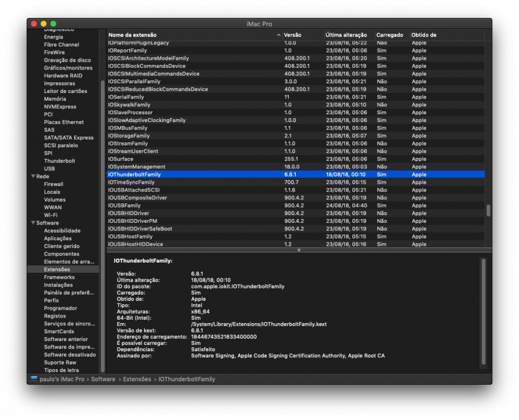Open Firewall under Rede

tap(54, 184)
